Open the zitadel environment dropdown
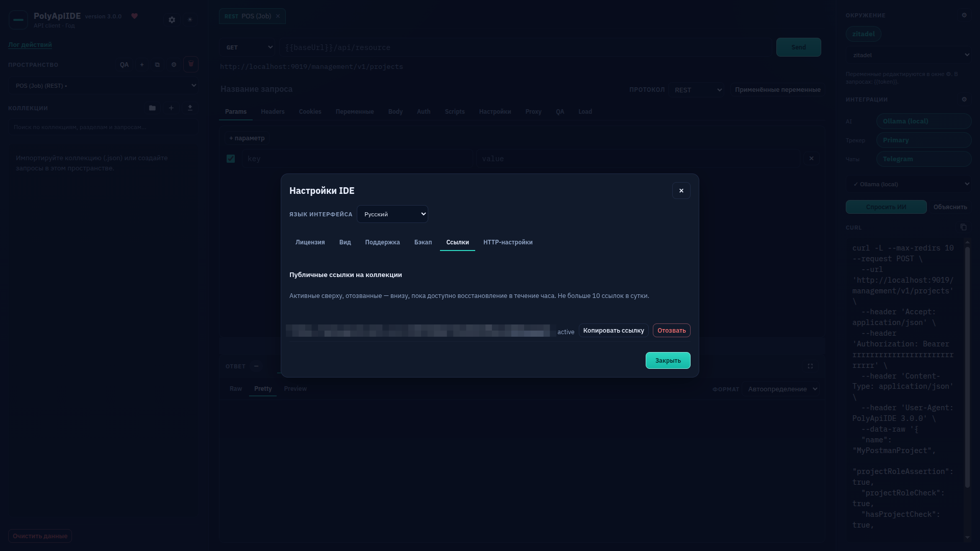 909,55
